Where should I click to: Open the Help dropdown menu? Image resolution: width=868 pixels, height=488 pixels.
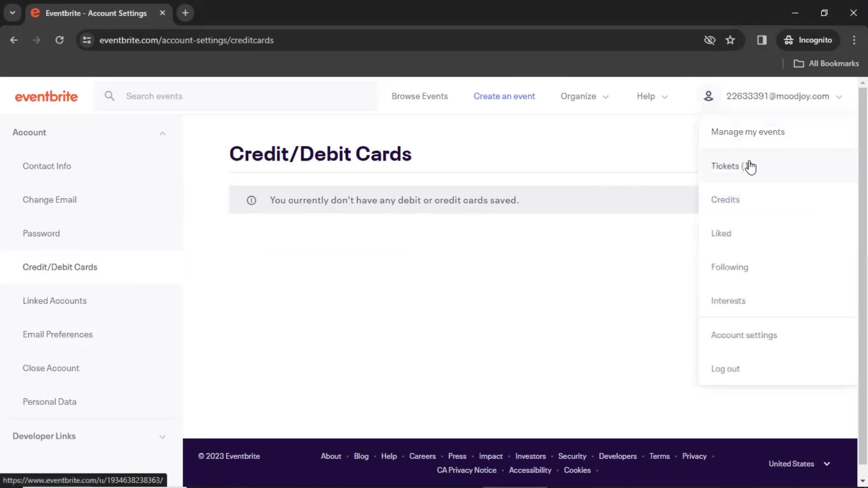652,96
